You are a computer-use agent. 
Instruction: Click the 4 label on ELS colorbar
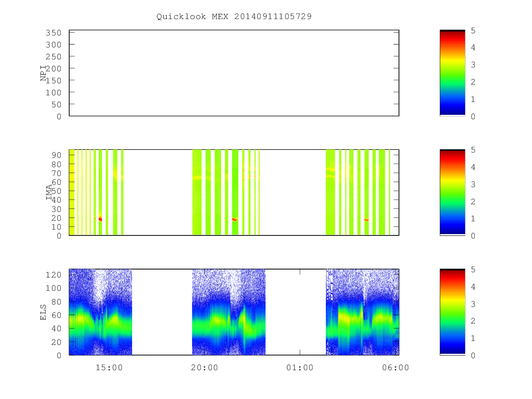coord(473,287)
